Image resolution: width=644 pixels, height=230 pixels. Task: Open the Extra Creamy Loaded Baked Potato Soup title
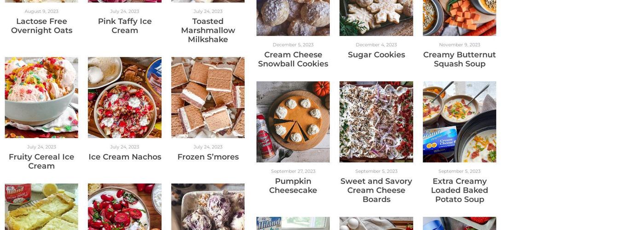tap(460, 190)
